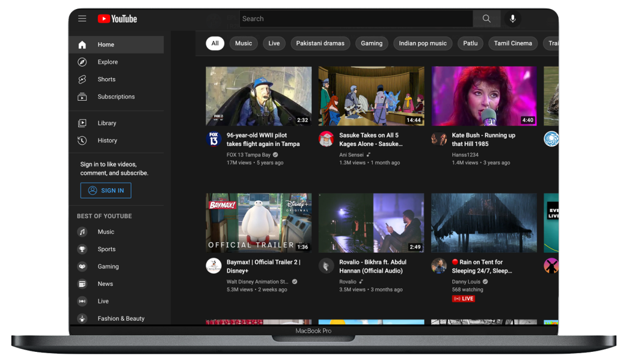The image size is (626, 364).
Task: Click the Sports trophy icon
Action: 83,249
